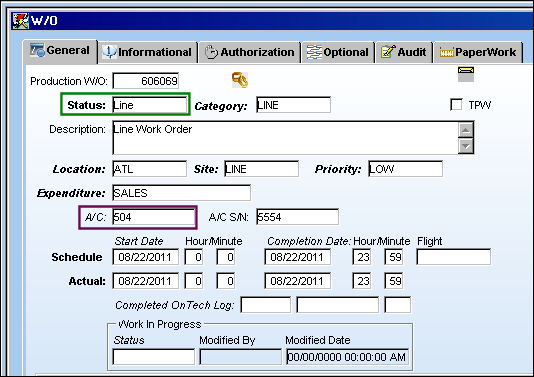
Task: Click the Schedule Completion Date field
Action: (297, 257)
